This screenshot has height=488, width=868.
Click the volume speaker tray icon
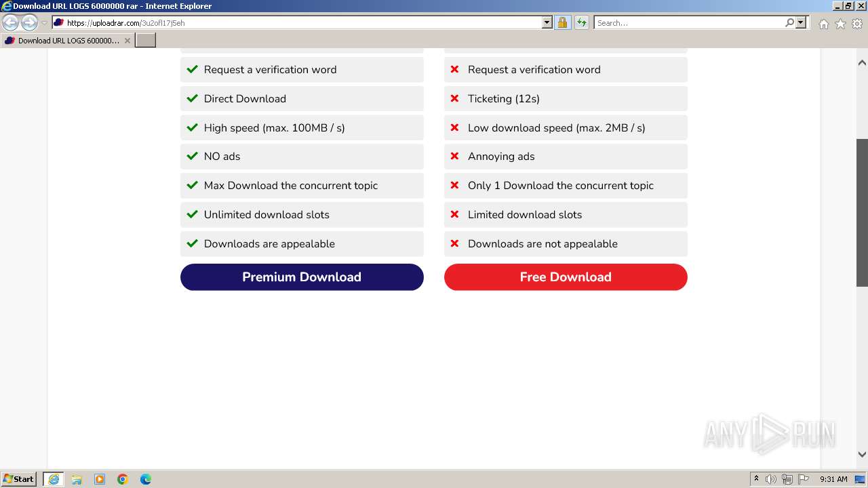(771, 479)
